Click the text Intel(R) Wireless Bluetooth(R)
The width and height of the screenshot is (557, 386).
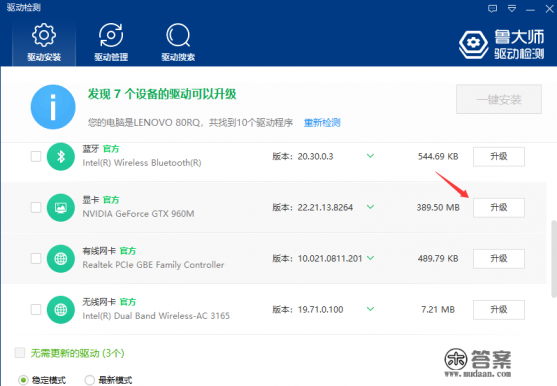142,163
